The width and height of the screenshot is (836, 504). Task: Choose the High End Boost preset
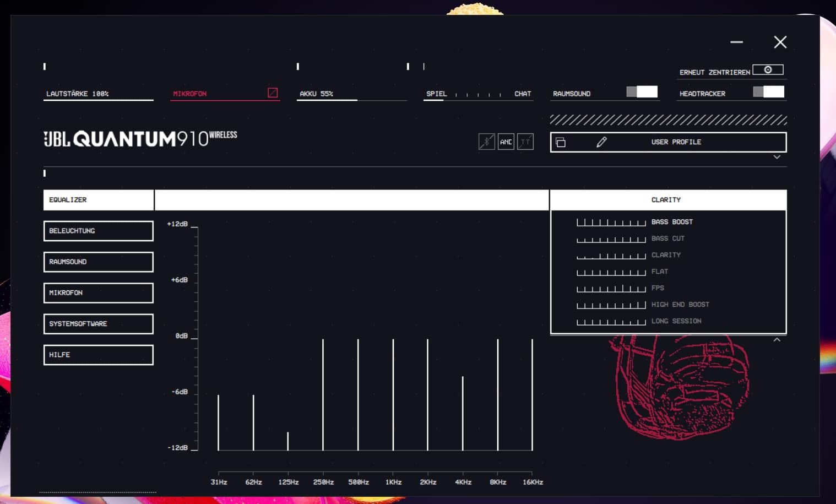(680, 305)
